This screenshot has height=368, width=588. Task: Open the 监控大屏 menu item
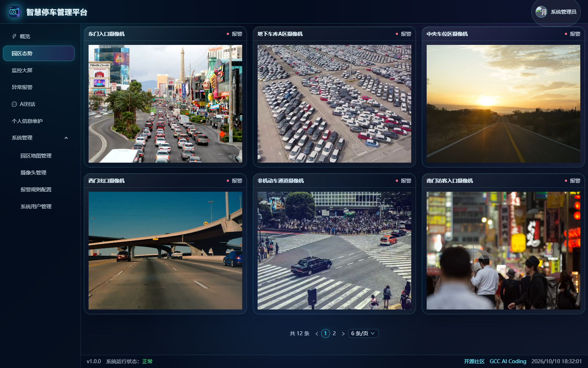[39, 70]
